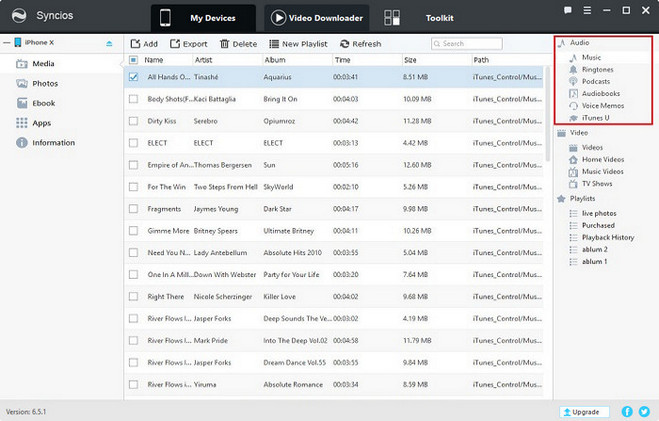The height and width of the screenshot is (421, 659).
Task: Open the Purchased playlist
Action: [x=598, y=225]
